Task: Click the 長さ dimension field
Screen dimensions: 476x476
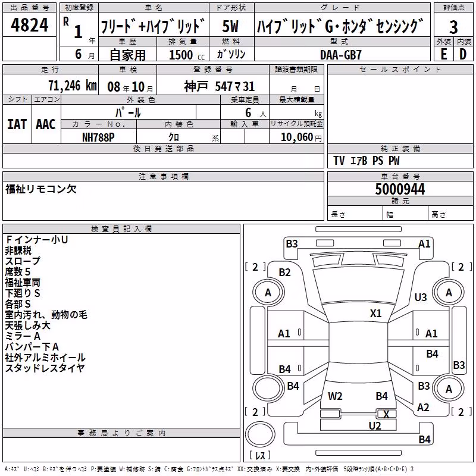Action: tap(355, 214)
